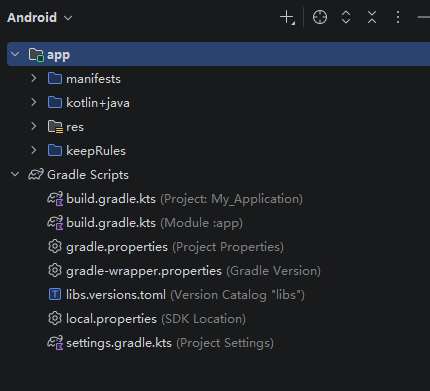430x391 pixels.
Task: Expand the kotlin+java folder
Action: pos(34,102)
